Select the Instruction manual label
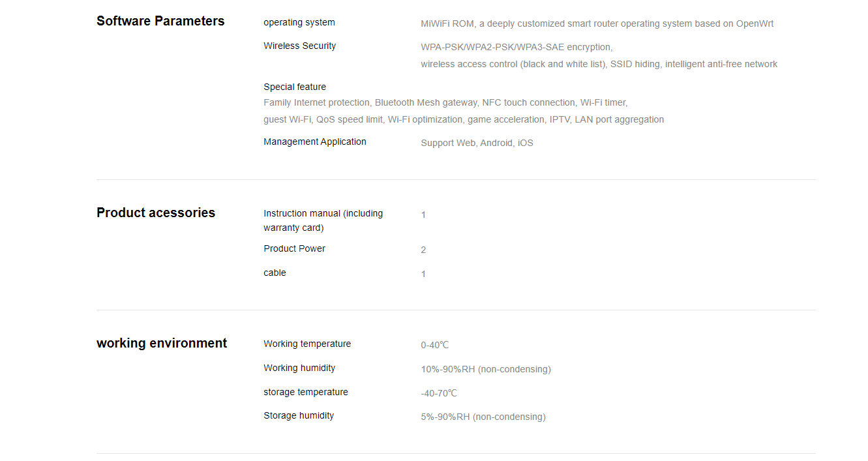 tap(323, 220)
